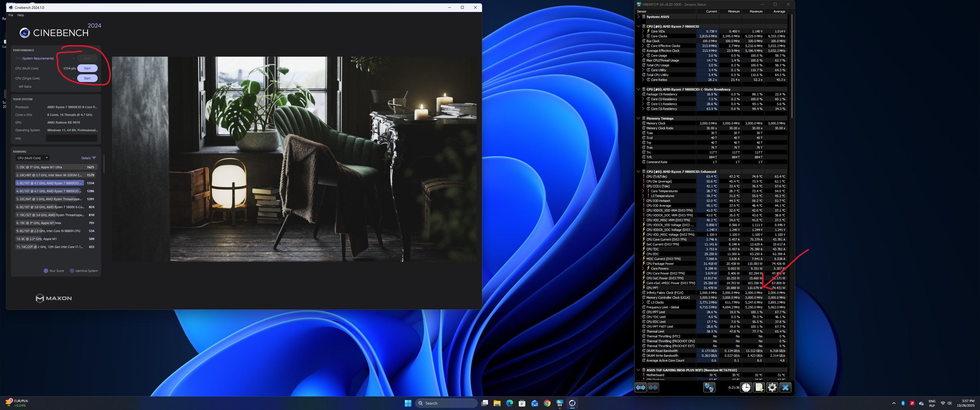Screen dimensions: 980x410
Task: Collapse the Memory Timings sensor group
Action: pyautogui.click(x=638, y=118)
